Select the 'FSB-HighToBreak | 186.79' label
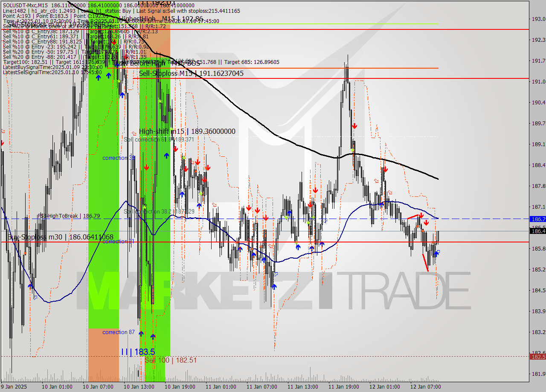The height and width of the screenshot is (392, 546). (69, 216)
